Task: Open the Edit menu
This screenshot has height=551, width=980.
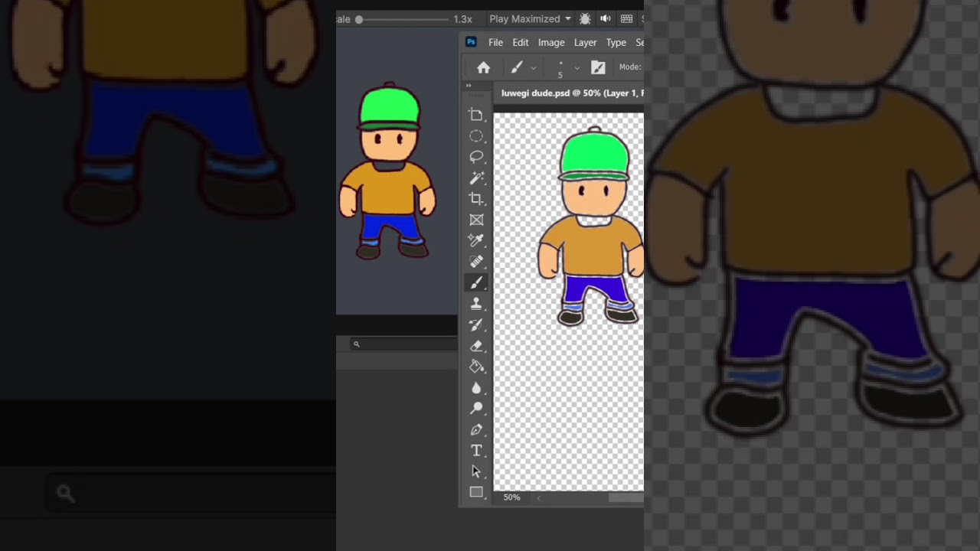Action: coord(521,43)
